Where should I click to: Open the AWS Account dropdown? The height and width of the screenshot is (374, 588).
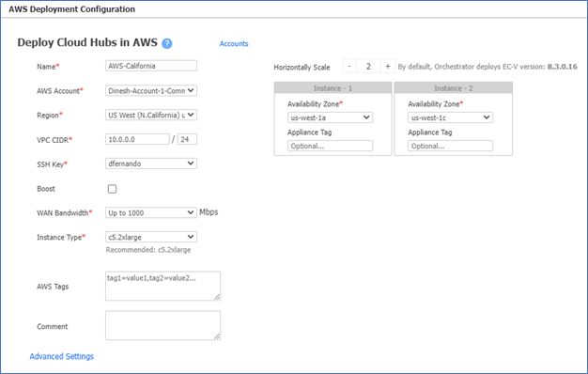[x=151, y=91]
